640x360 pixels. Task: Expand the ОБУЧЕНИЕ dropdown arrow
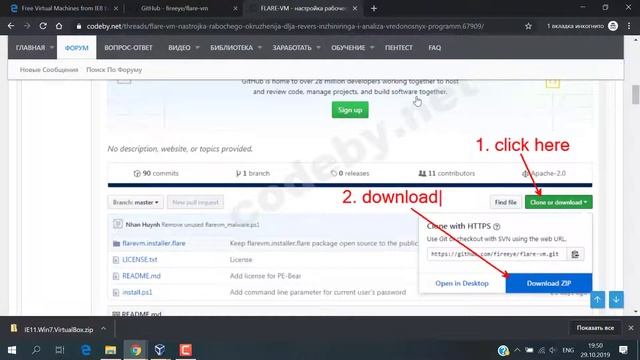point(372,48)
